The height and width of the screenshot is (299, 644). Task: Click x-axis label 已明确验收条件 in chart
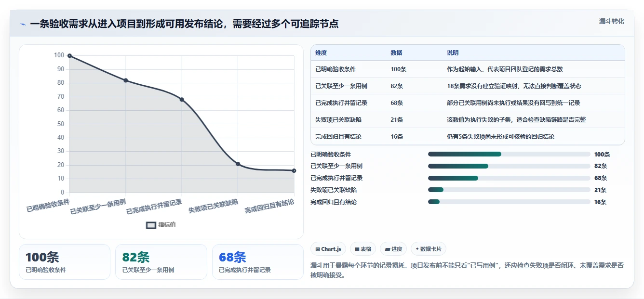(x=48, y=205)
